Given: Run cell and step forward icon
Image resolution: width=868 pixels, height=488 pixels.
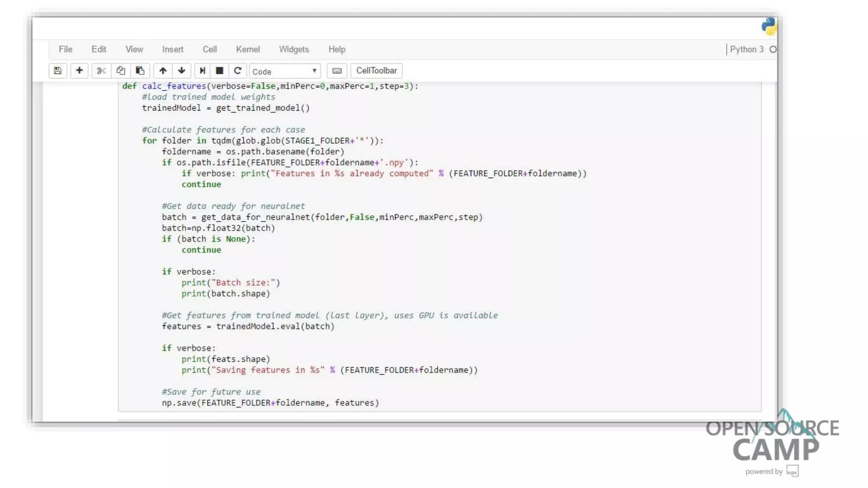Looking at the screenshot, I should coord(203,71).
